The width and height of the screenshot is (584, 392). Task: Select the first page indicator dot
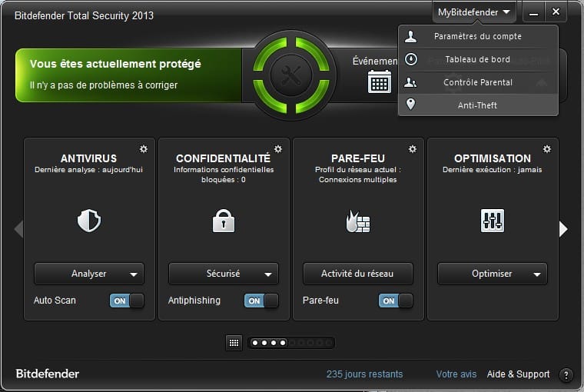(255, 343)
